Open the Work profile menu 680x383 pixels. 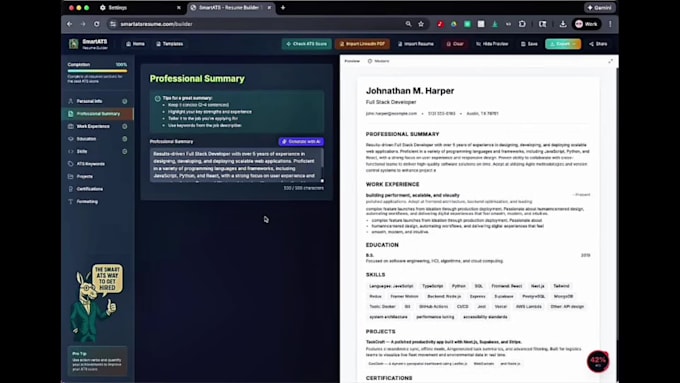click(586, 24)
